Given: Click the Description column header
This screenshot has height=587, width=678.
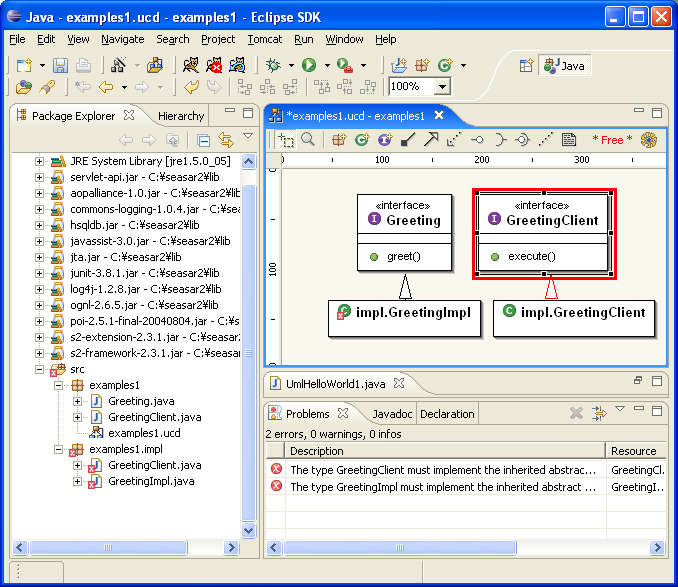Looking at the screenshot, I should (x=316, y=451).
